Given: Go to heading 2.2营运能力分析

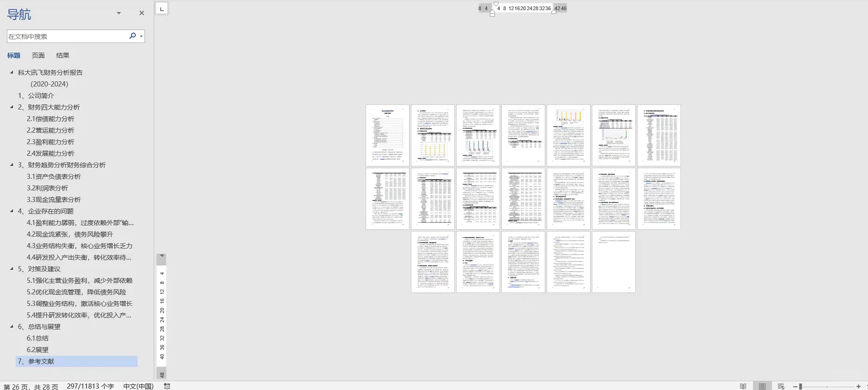Looking at the screenshot, I should pyautogui.click(x=50, y=130).
